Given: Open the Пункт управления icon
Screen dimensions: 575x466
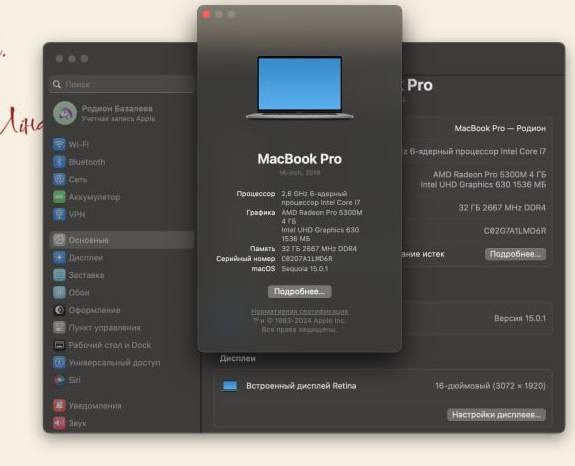Looking at the screenshot, I should point(59,327).
